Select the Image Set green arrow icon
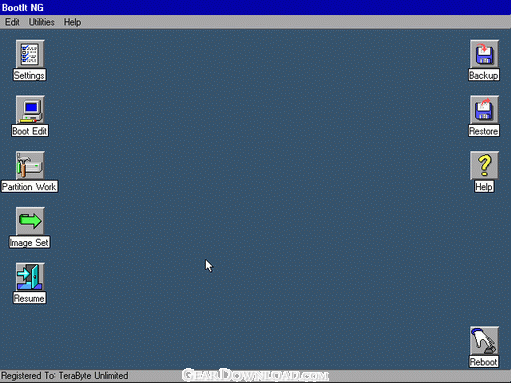This screenshot has height=383, width=511. (x=30, y=221)
